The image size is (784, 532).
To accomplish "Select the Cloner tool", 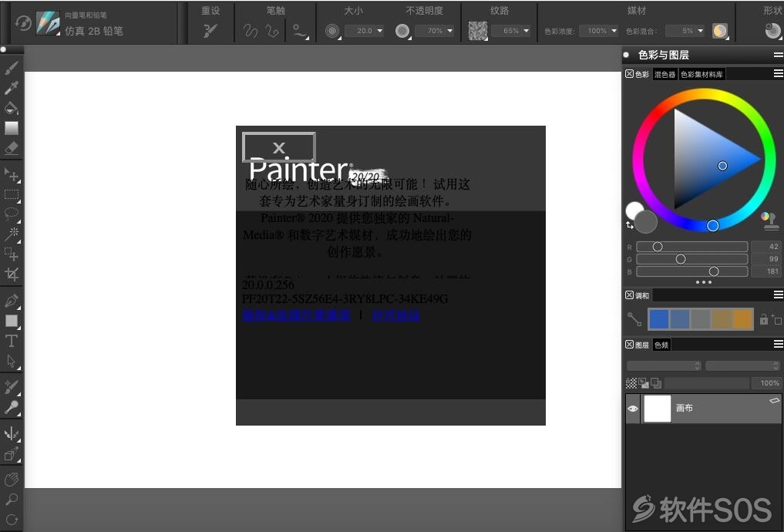I will [11, 387].
